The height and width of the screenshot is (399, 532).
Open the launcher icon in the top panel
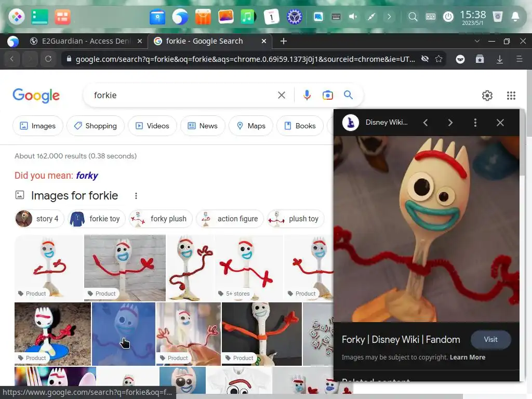(x=16, y=16)
